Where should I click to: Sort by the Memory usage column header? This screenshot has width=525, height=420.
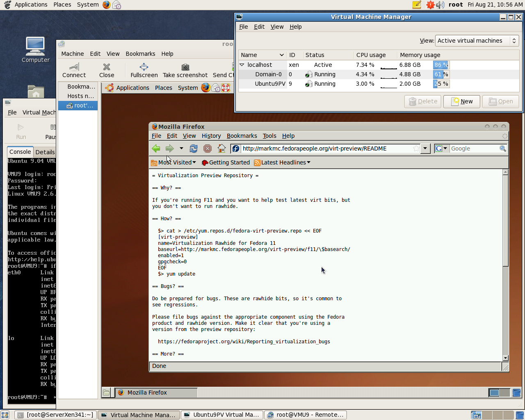click(x=420, y=55)
